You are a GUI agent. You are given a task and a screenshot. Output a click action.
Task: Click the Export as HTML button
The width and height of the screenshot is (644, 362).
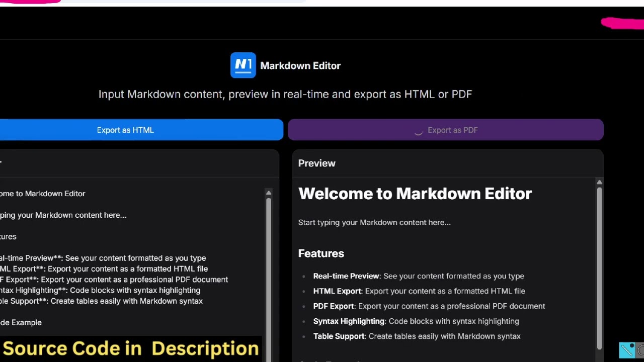pyautogui.click(x=141, y=130)
